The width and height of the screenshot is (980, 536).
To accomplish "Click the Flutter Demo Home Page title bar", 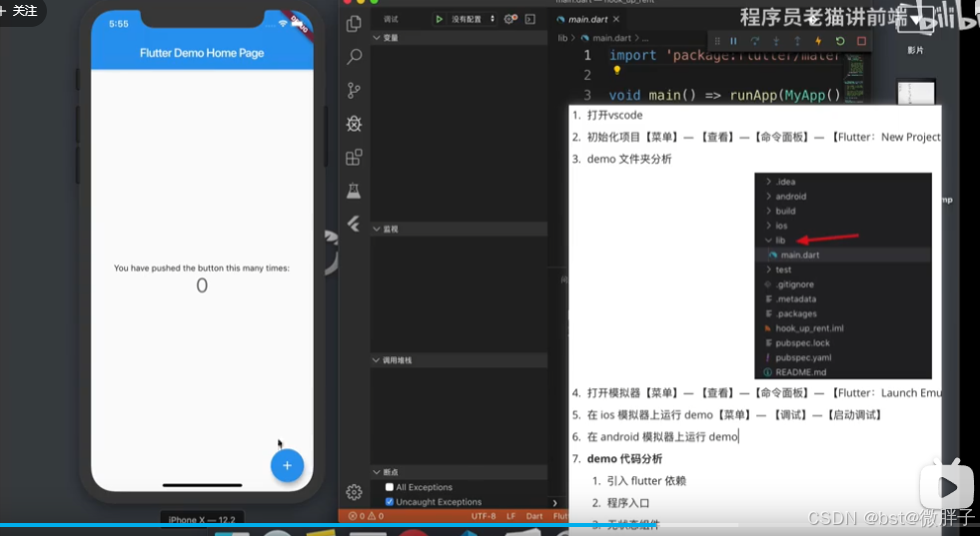I will pos(202,53).
